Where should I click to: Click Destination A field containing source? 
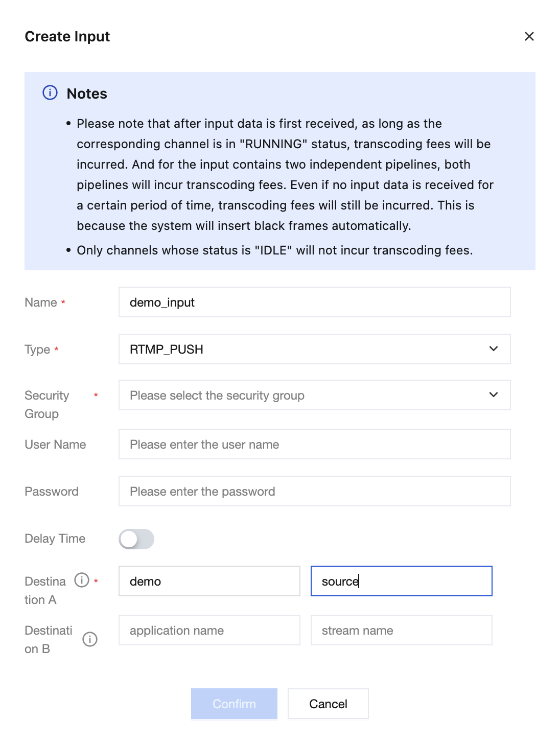(x=402, y=581)
